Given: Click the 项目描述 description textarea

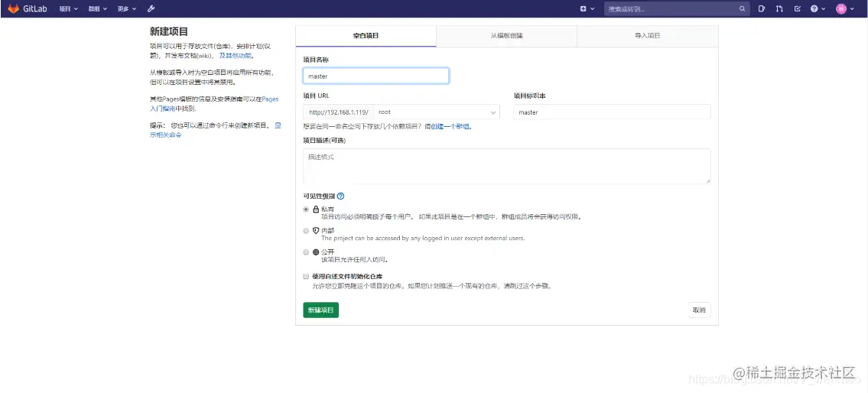Looking at the screenshot, I should [x=506, y=166].
